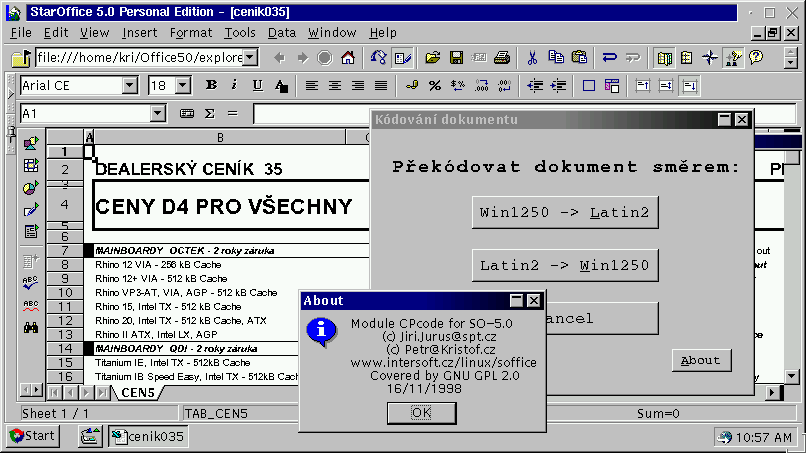
Task: Click Latin2 -> Win1250 conversion button
Action: pyautogui.click(x=565, y=265)
